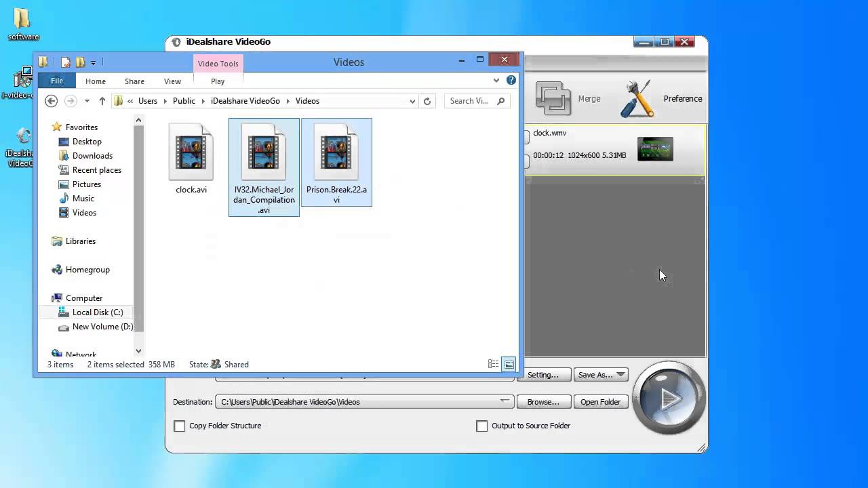This screenshot has height=488, width=868.
Task: Refresh the Videos folder view
Action: pos(427,101)
